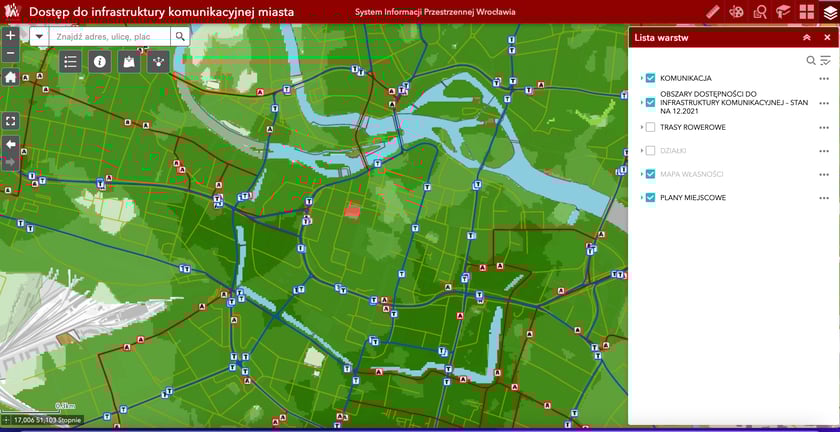Image resolution: width=840 pixels, height=432 pixels.
Task: Open options menu for TRASY ROWEROWE
Action: tap(824, 127)
